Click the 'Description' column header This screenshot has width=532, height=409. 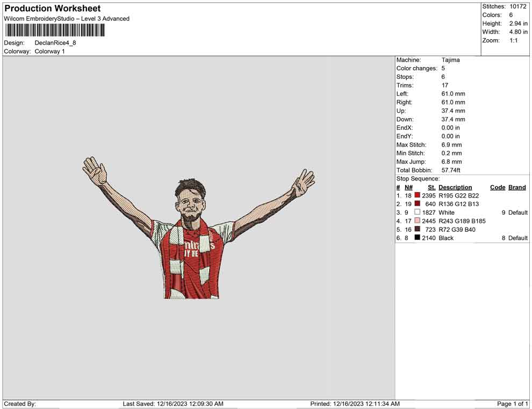pyautogui.click(x=455, y=187)
